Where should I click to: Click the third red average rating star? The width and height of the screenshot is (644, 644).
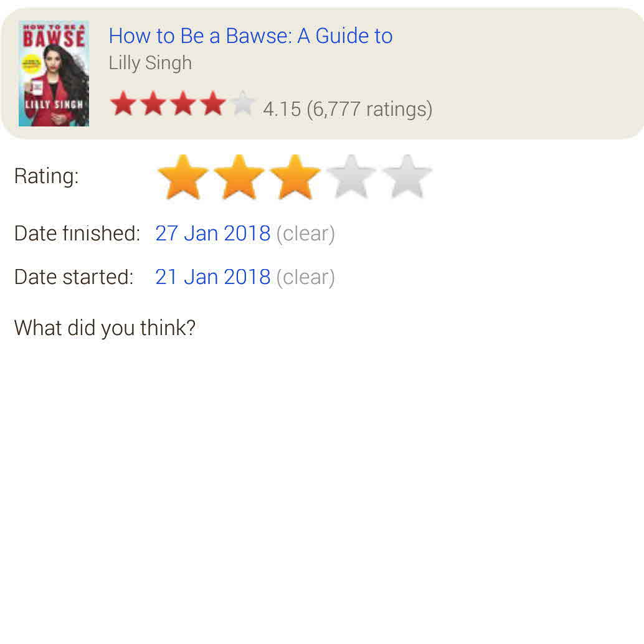tap(183, 103)
